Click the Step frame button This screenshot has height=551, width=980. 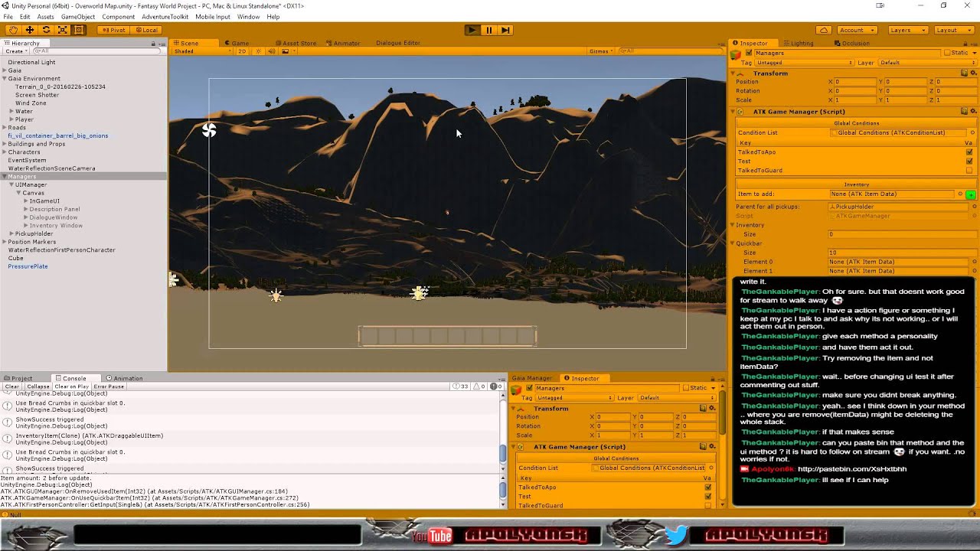pos(505,30)
